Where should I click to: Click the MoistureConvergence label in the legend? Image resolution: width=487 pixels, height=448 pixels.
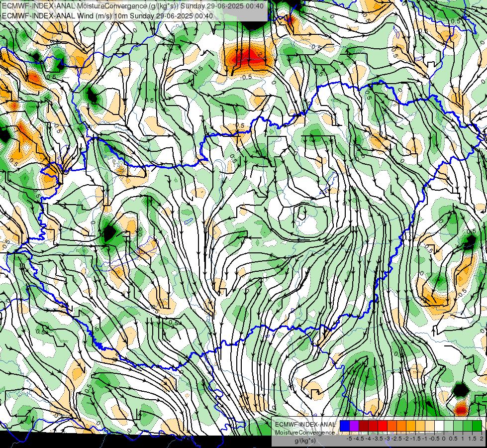305,433
